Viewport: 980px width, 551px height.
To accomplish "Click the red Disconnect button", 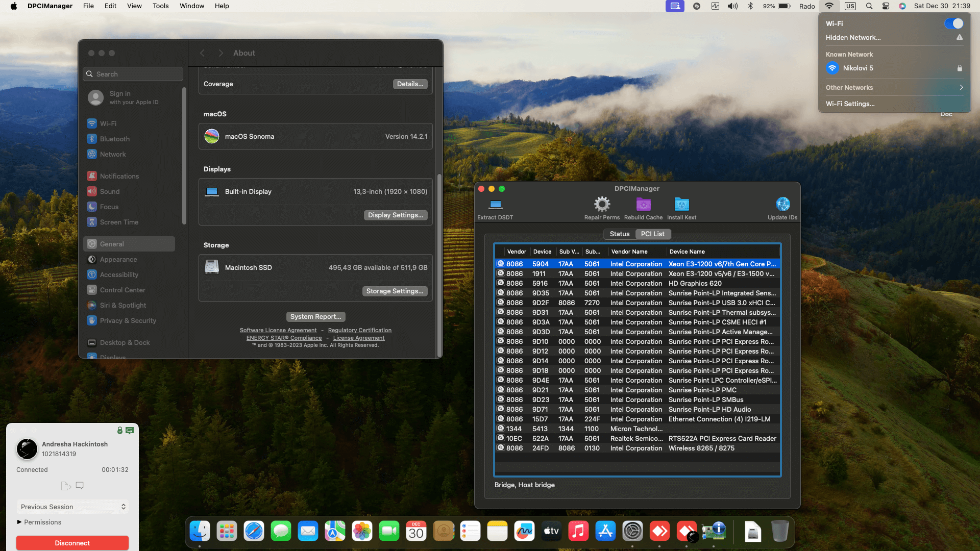I will pyautogui.click(x=72, y=543).
